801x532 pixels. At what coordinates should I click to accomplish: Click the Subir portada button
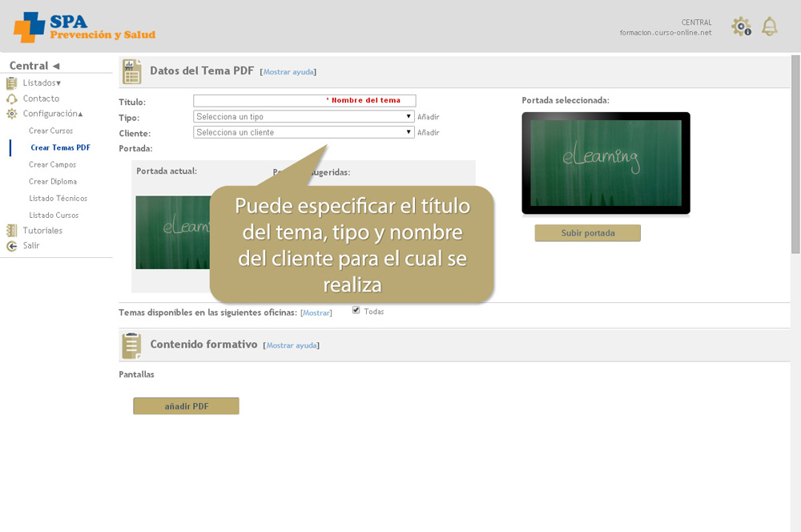587,233
